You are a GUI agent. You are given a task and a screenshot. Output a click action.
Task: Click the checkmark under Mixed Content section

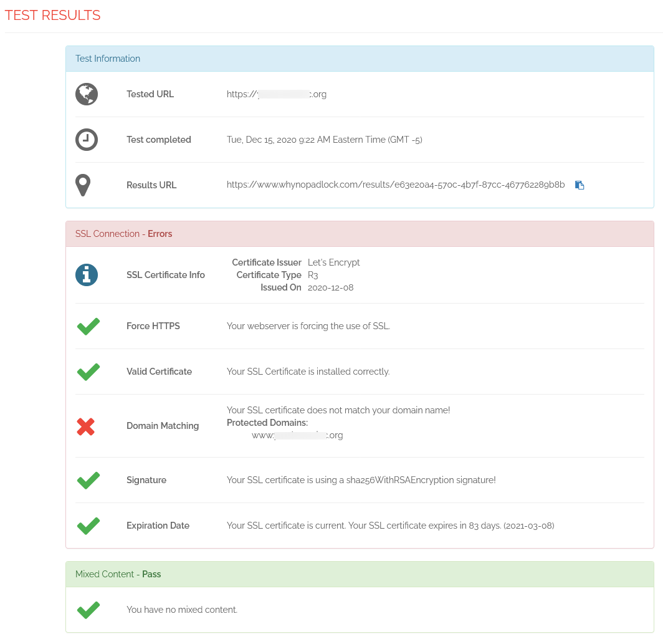88,610
